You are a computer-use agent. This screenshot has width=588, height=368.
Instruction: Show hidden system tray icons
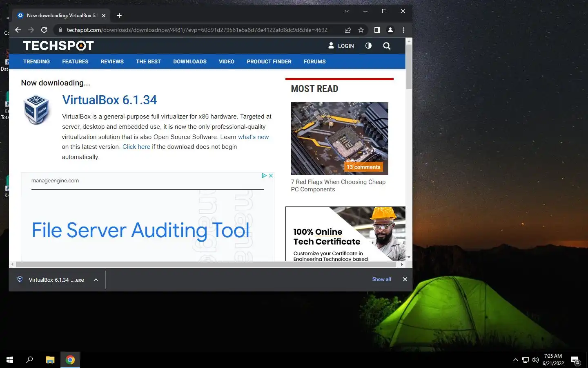515,360
